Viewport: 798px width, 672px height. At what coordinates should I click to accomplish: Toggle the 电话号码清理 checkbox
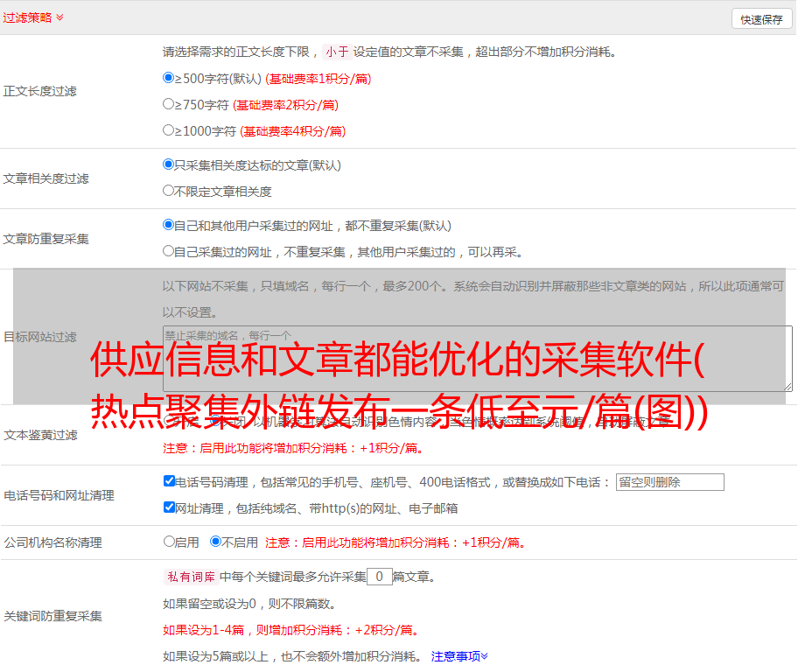pos(169,481)
